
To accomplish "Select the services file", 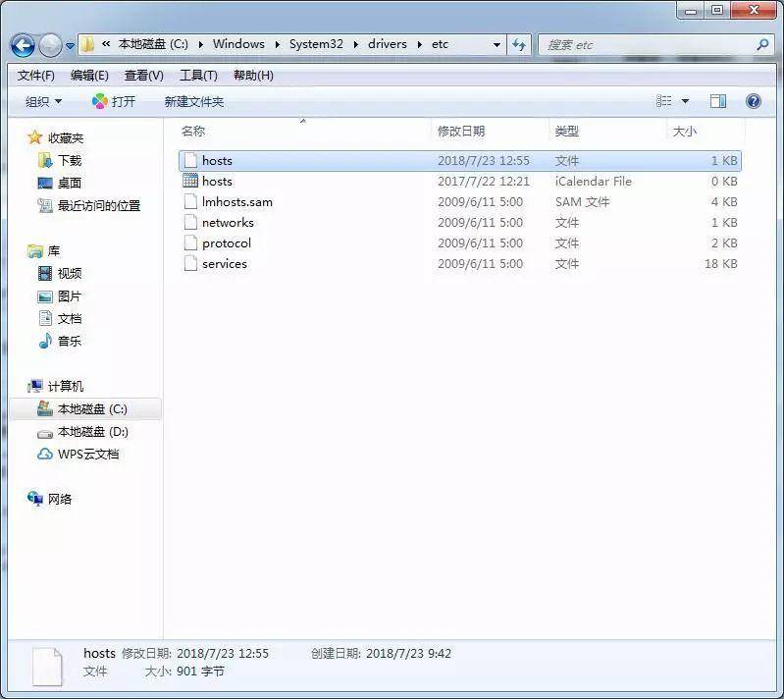I will 460,263.
